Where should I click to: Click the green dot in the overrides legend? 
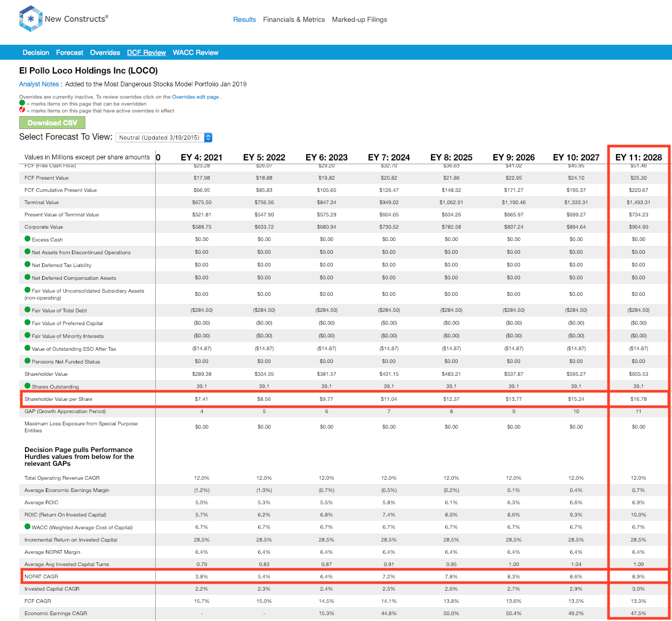click(x=22, y=103)
